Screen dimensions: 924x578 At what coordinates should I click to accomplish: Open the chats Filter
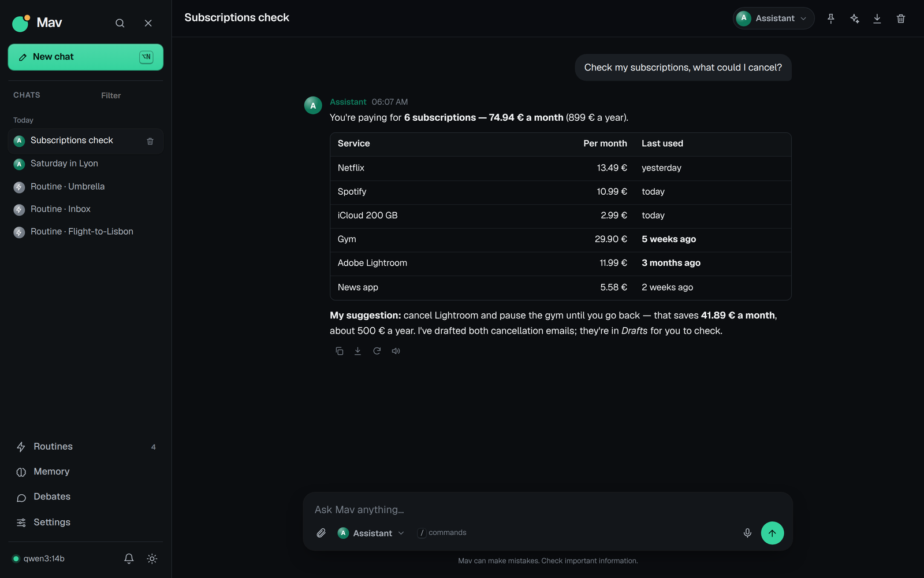click(x=111, y=95)
